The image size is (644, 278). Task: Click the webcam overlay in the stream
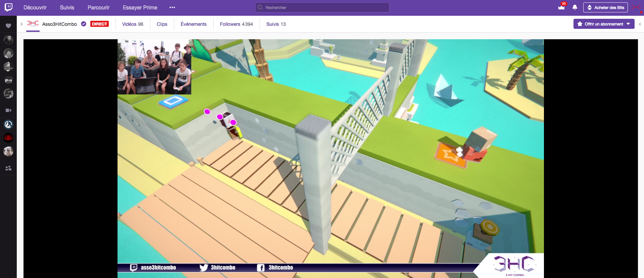pos(154,67)
